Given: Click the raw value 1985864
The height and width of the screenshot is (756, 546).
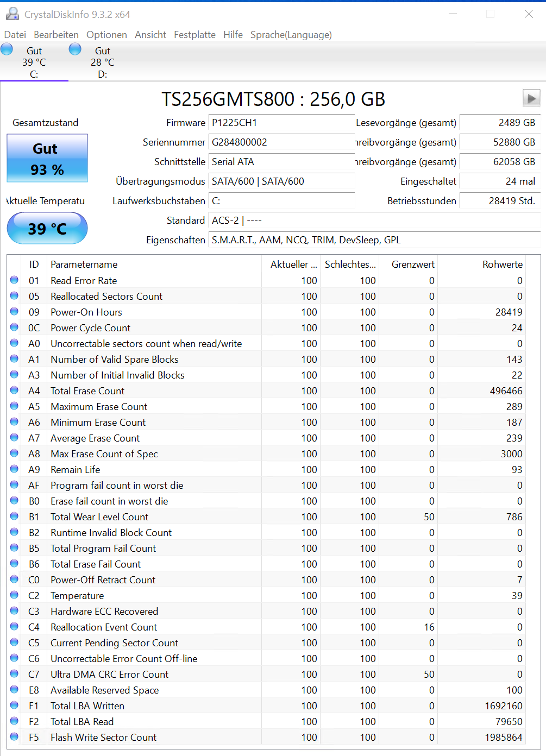Looking at the screenshot, I should click(x=504, y=738).
